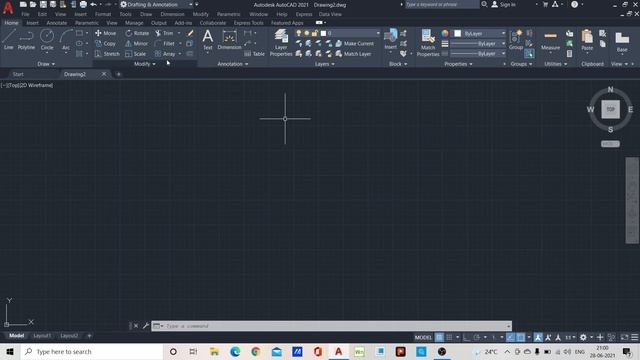Screen dimensions: 640x360
Task: Toggle MODEL space button
Action: [x=423, y=337]
